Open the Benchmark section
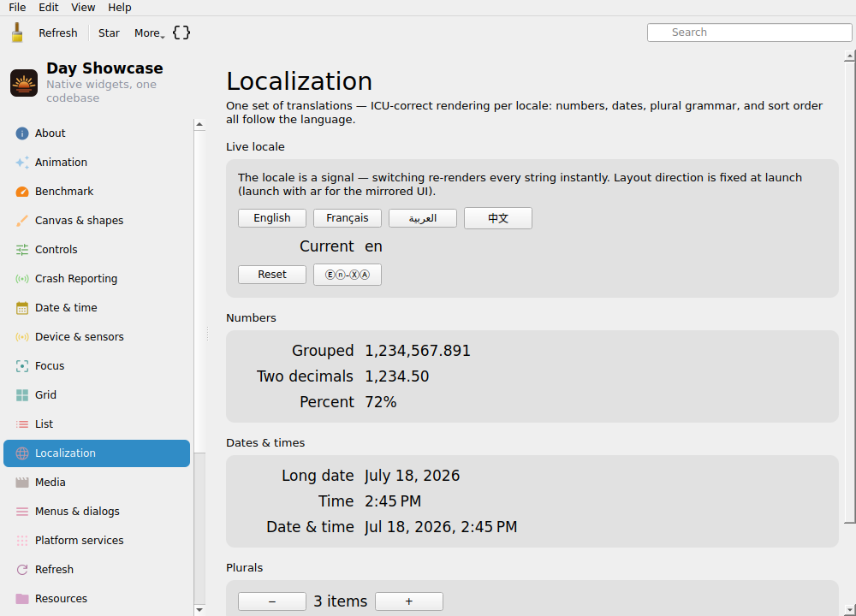Viewport: 856px width, 616px height. (97, 192)
